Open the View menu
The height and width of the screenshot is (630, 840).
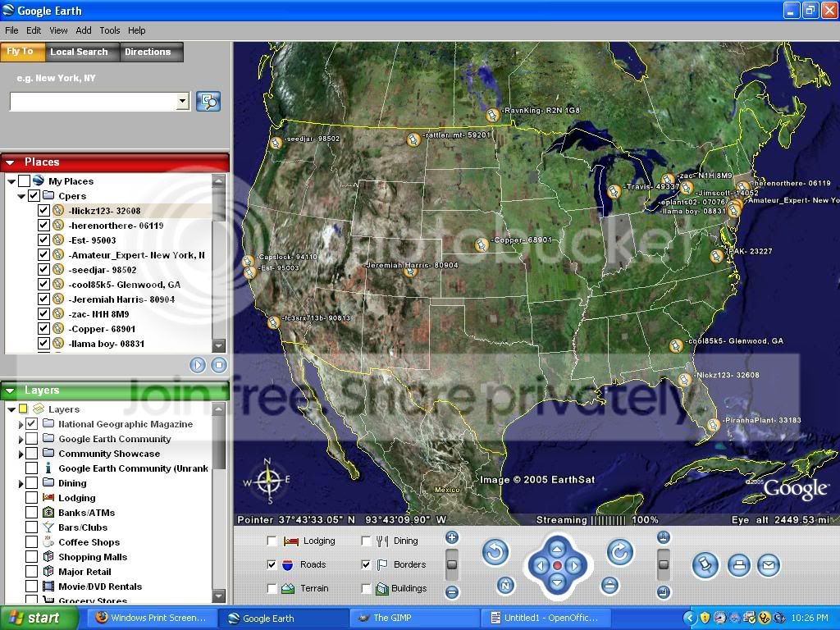(58, 30)
